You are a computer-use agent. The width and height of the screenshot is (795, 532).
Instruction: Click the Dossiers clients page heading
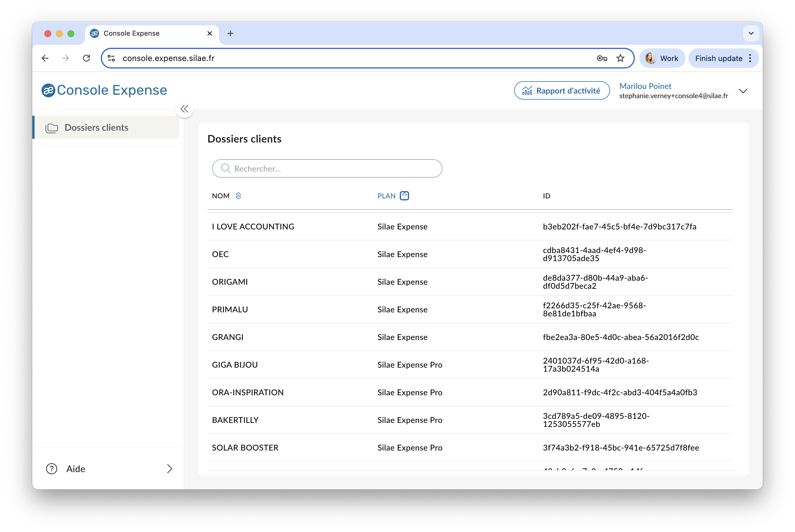[x=245, y=139]
